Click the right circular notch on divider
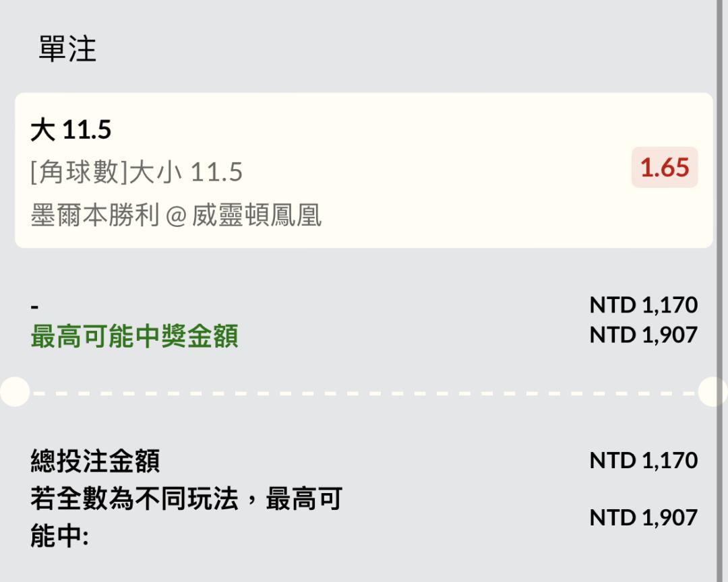The image size is (728, 582). click(x=713, y=391)
